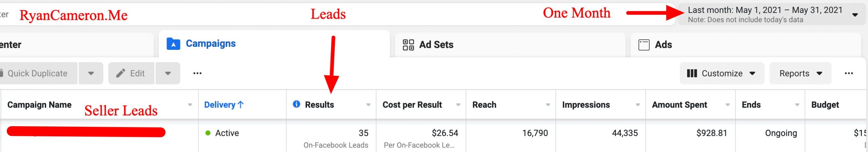Click the Edit pencil icon
The height and width of the screenshot is (152, 868).
pyautogui.click(x=121, y=73)
